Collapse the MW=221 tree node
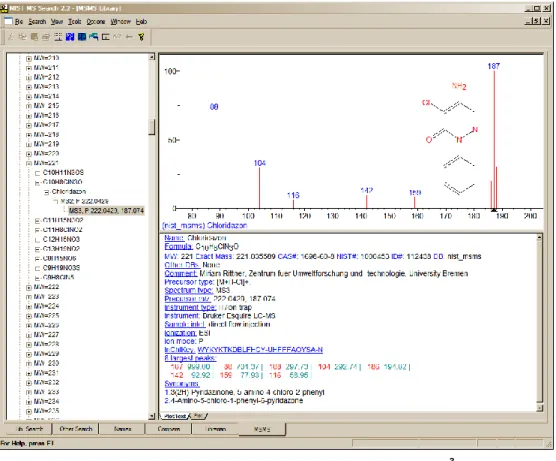Screen dimensions: 556x461 click(29, 164)
